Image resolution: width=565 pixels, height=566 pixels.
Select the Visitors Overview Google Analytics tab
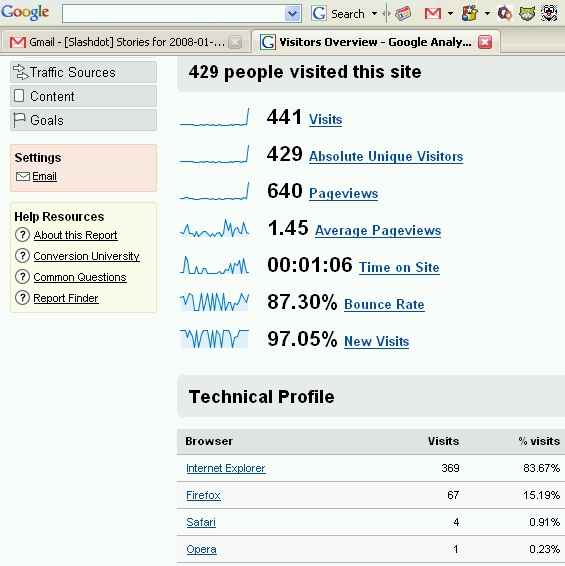tap(376, 42)
